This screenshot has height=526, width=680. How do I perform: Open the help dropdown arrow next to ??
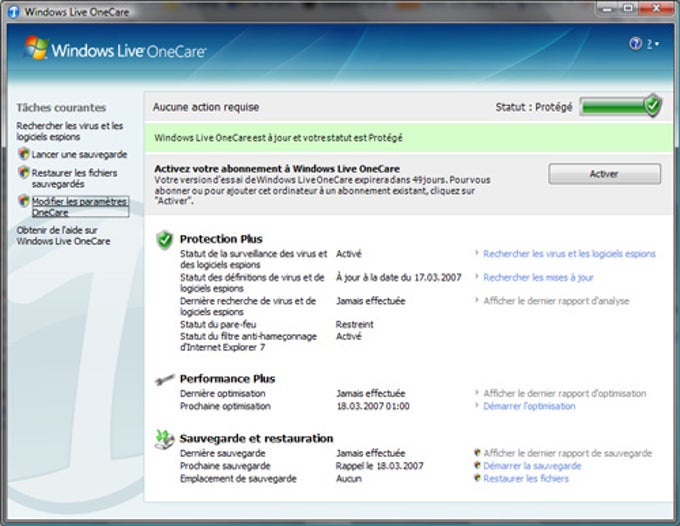(x=657, y=44)
